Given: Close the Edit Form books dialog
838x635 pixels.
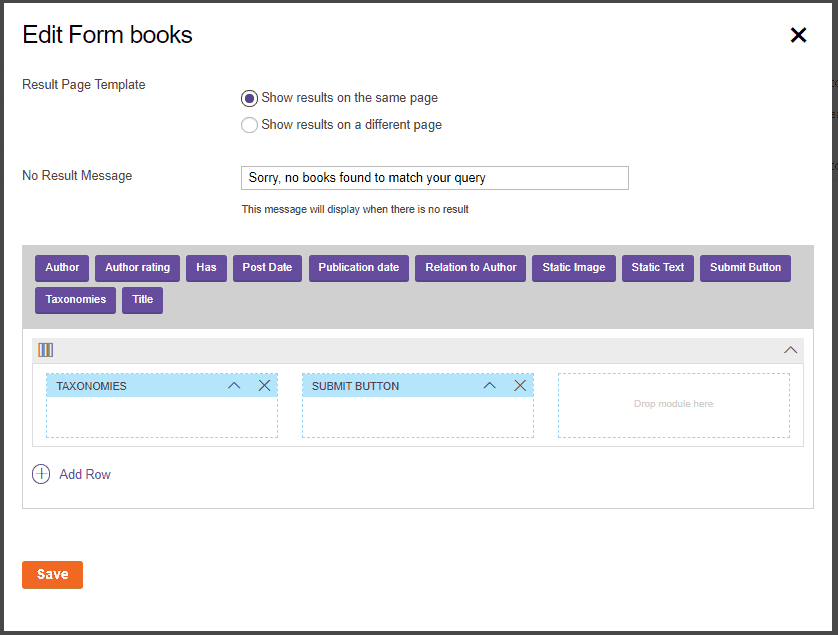Looking at the screenshot, I should 798,35.
